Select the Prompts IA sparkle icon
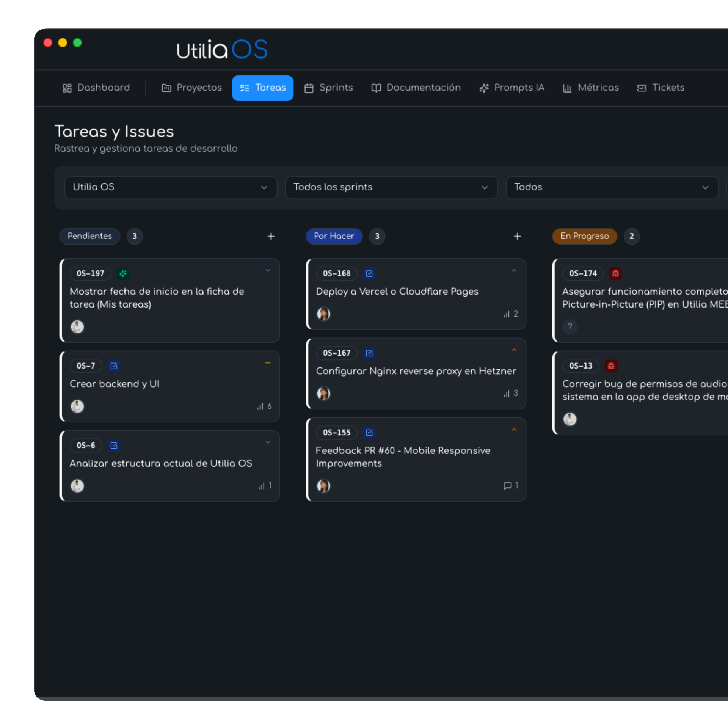Viewport: 728px width, 728px height. click(x=483, y=88)
